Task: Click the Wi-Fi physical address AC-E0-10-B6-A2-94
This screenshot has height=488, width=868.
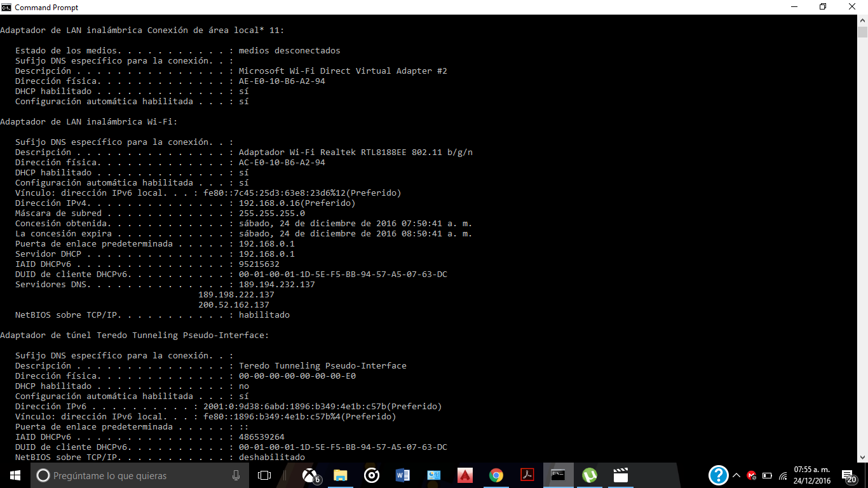Action: click(x=282, y=163)
